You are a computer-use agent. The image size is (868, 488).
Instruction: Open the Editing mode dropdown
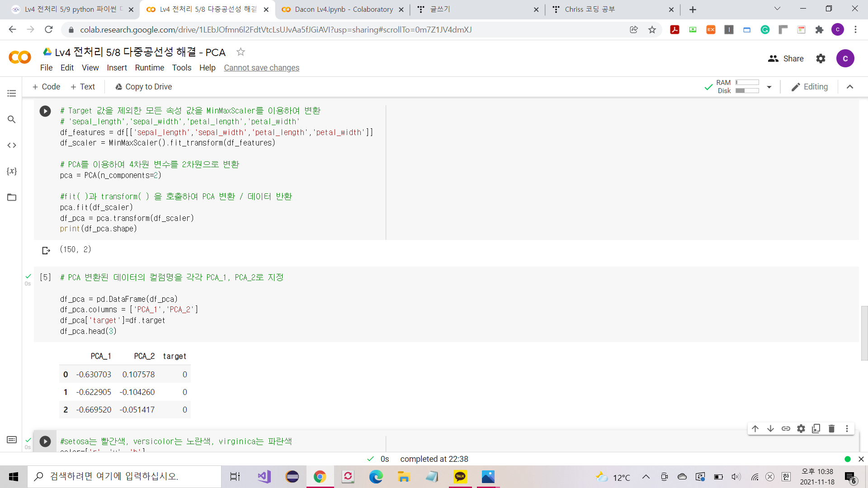point(810,87)
